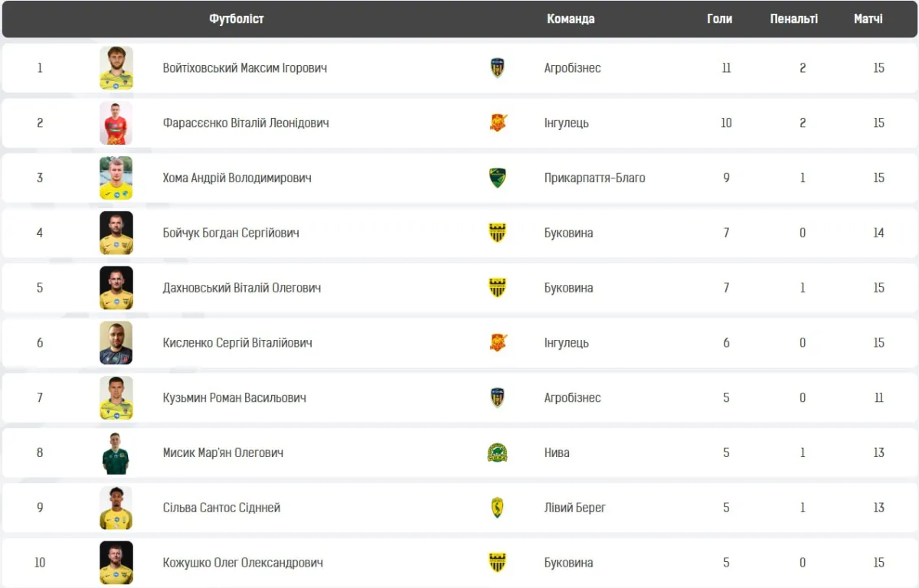This screenshot has width=919, height=588.
Task: Open the photo of Хома Андрій
Action: coord(116,178)
